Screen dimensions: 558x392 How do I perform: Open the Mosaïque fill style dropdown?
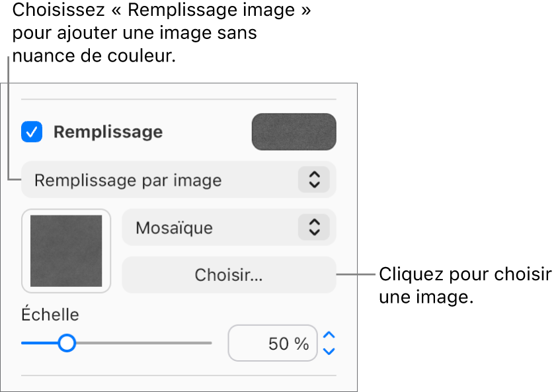[228, 227]
